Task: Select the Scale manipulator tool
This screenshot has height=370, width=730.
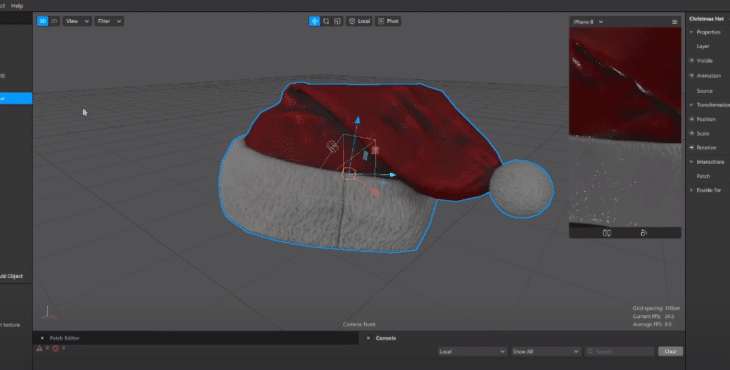Action: click(x=338, y=21)
